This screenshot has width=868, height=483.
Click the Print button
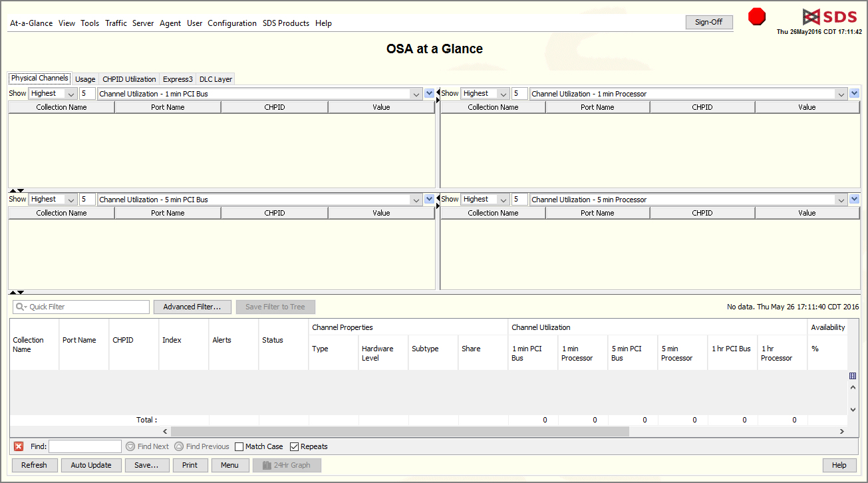(x=190, y=465)
